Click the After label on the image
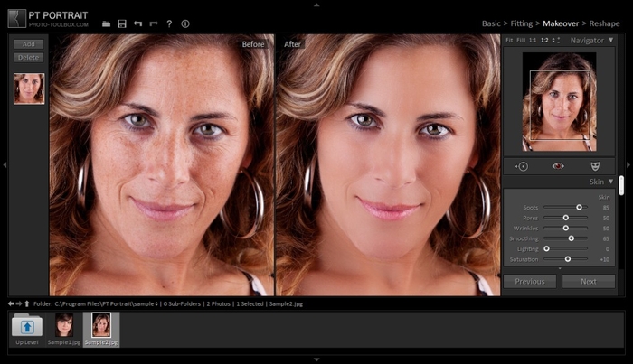This screenshot has height=364, width=633. pos(292,44)
